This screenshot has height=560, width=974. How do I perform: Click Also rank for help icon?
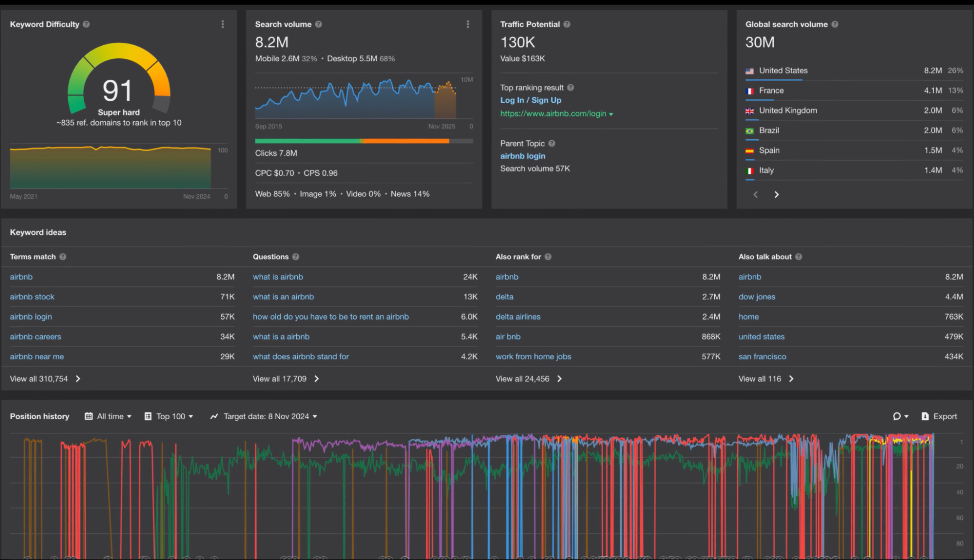click(x=548, y=257)
